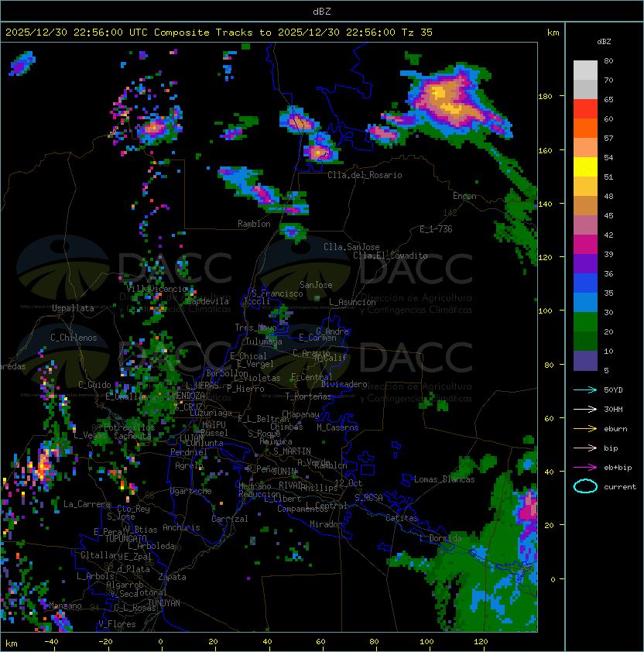
Task: Click the 'E_1-736' label on map
Action: (436, 229)
